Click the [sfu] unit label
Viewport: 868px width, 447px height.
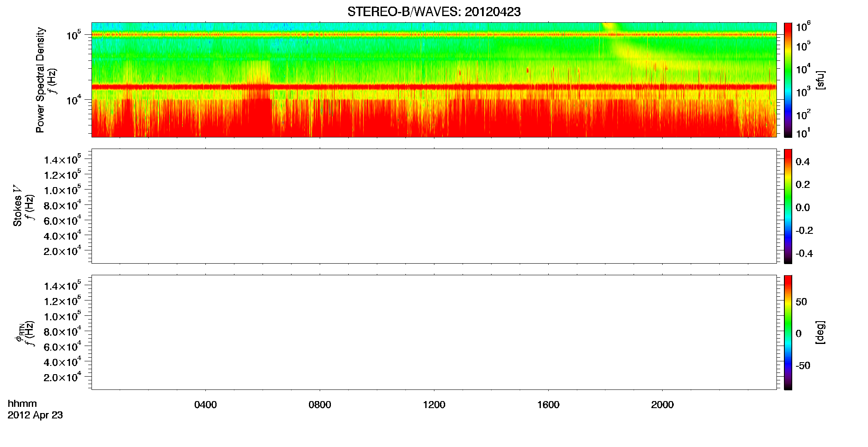click(x=820, y=80)
